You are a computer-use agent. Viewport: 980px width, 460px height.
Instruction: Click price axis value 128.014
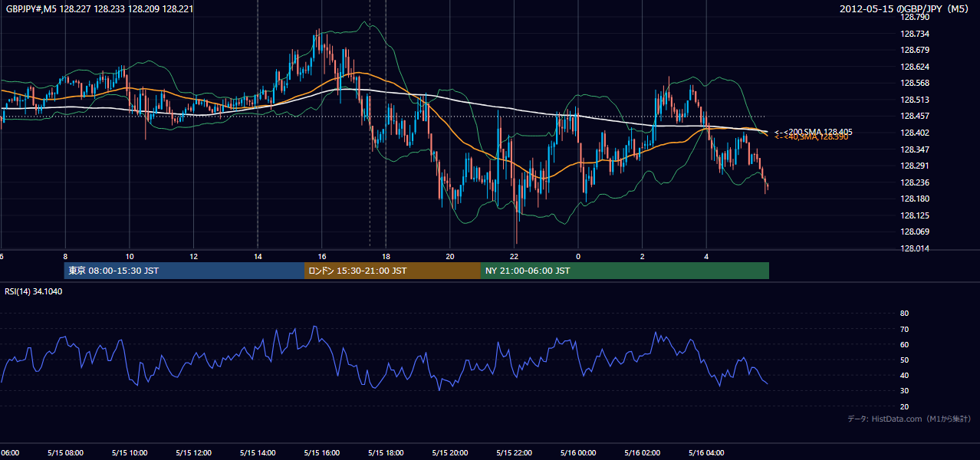916,248
